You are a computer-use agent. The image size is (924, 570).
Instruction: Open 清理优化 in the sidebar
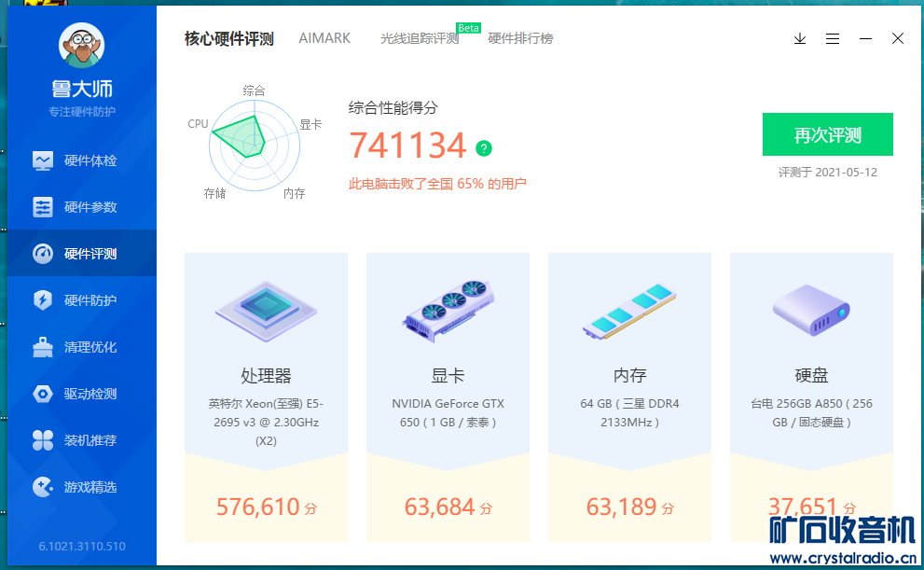pyautogui.click(x=82, y=347)
